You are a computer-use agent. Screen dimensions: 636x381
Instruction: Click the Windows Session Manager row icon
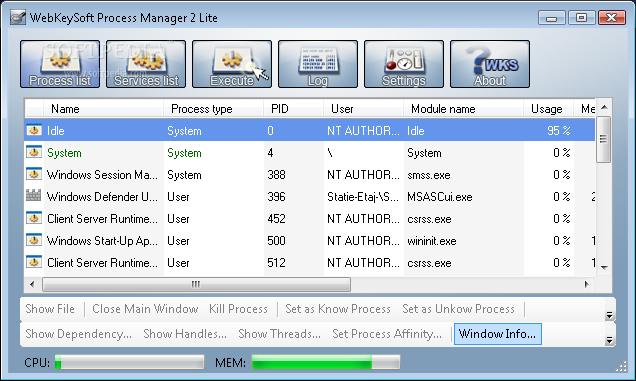click(x=34, y=174)
